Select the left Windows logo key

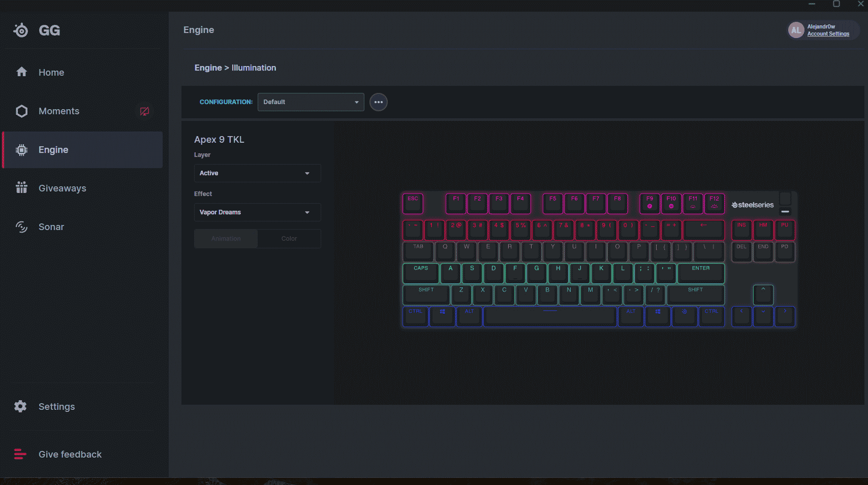[x=442, y=316]
